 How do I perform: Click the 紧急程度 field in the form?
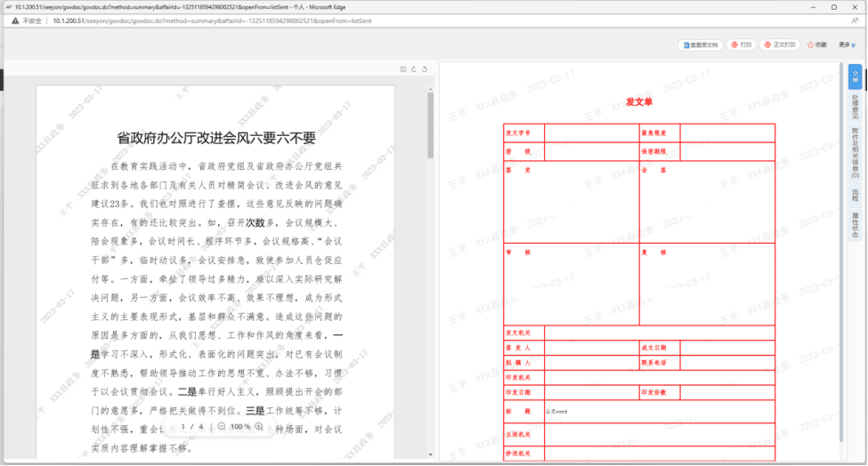click(727, 133)
